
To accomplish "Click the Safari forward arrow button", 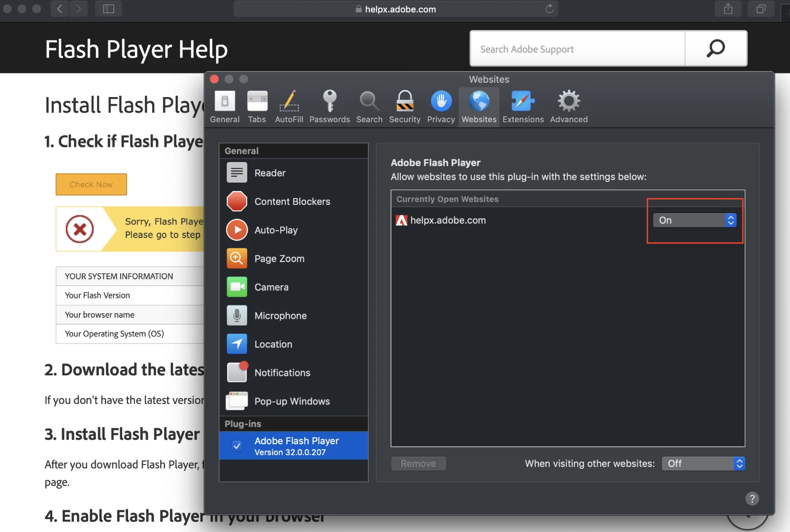I will pos(78,9).
